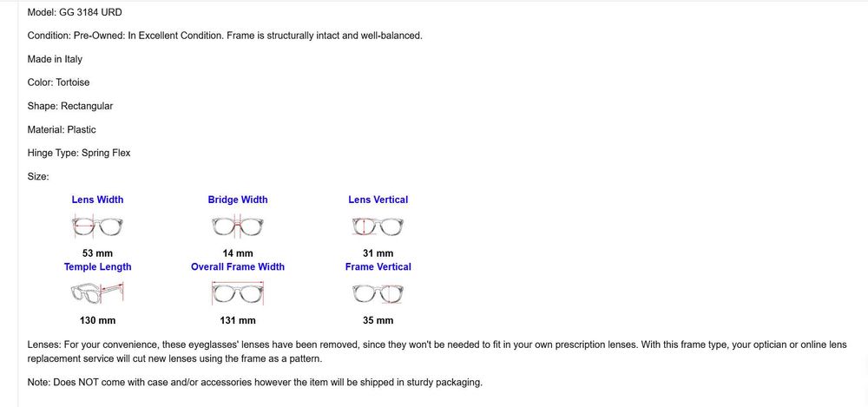Select the Temple Length heading
The width and height of the screenshot is (868, 407).
(x=97, y=267)
